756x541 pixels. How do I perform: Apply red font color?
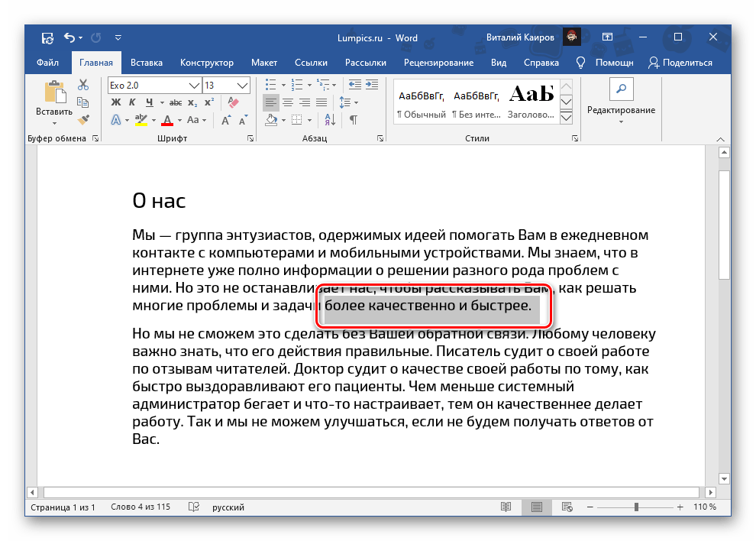point(167,120)
